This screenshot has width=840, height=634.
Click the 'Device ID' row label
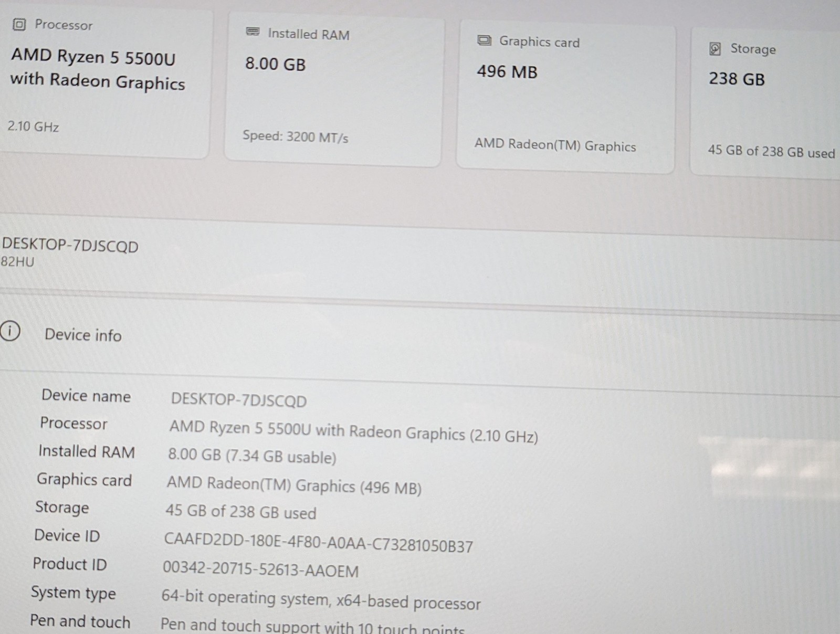(x=67, y=535)
